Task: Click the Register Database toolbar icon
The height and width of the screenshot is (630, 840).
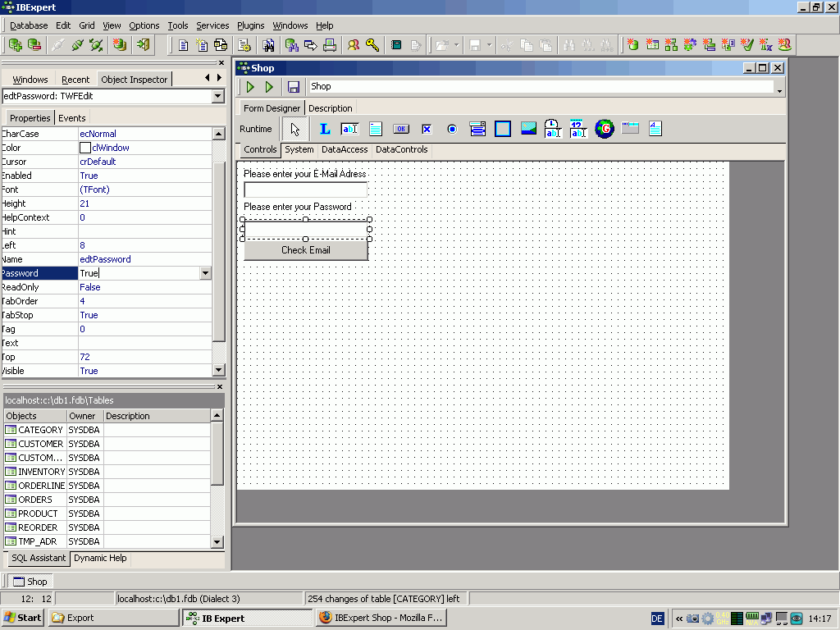Action: pos(16,45)
